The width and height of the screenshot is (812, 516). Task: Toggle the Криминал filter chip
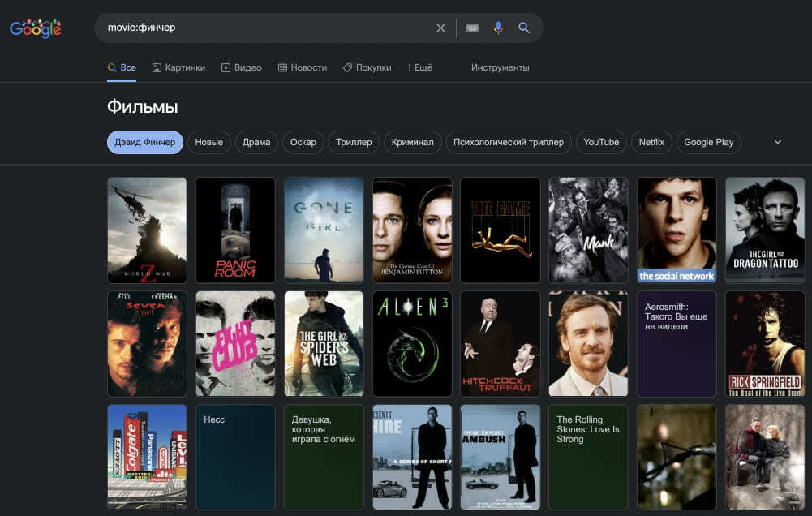[413, 143]
